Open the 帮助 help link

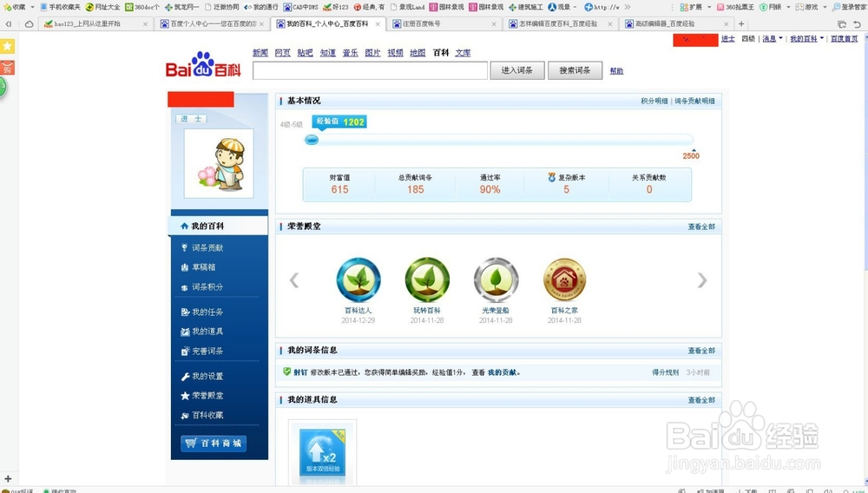(616, 71)
